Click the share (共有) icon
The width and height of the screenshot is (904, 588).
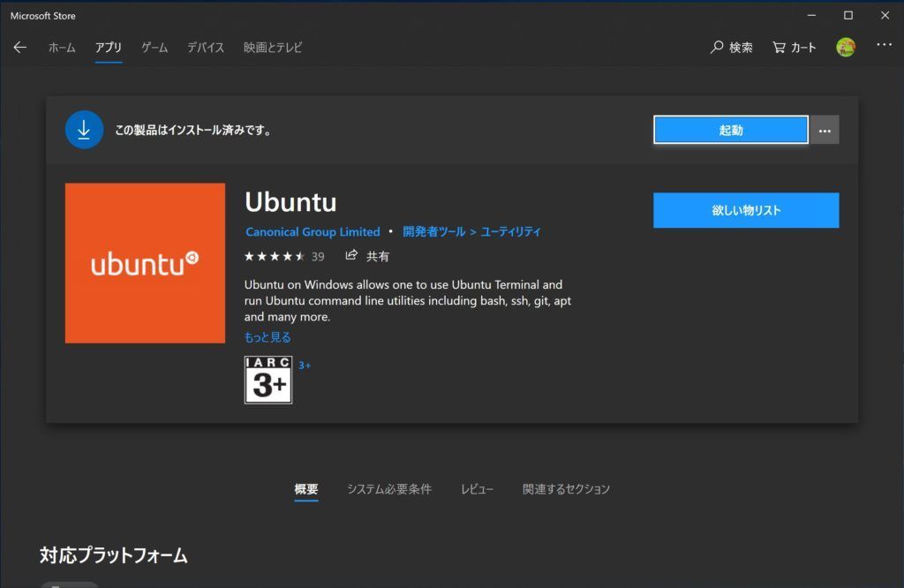pyautogui.click(x=351, y=255)
